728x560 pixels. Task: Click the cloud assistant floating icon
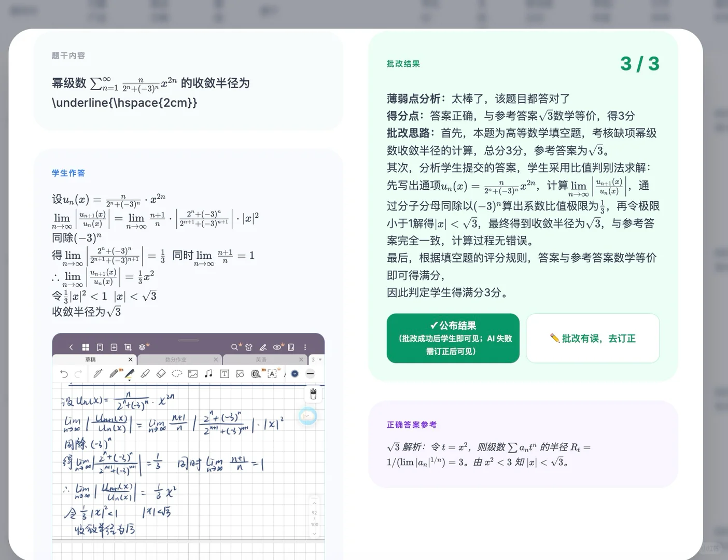click(x=307, y=416)
